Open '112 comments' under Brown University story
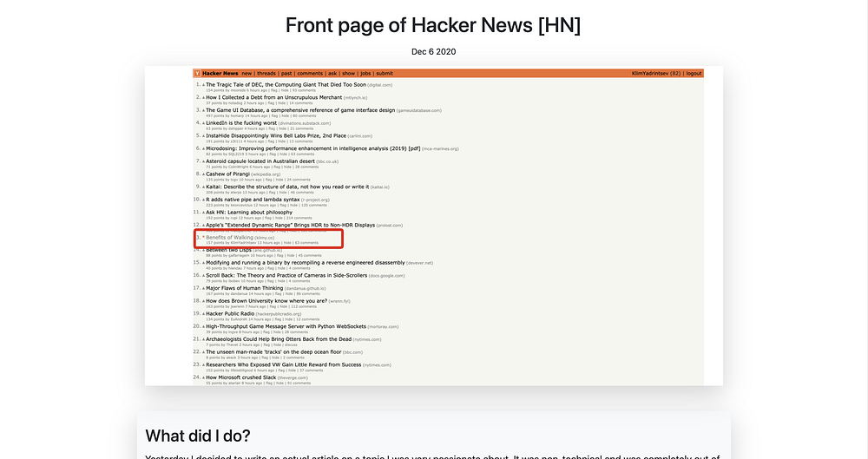The width and height of the screenshot is (868, 459). pyautogui.click(x=303, y=306)
